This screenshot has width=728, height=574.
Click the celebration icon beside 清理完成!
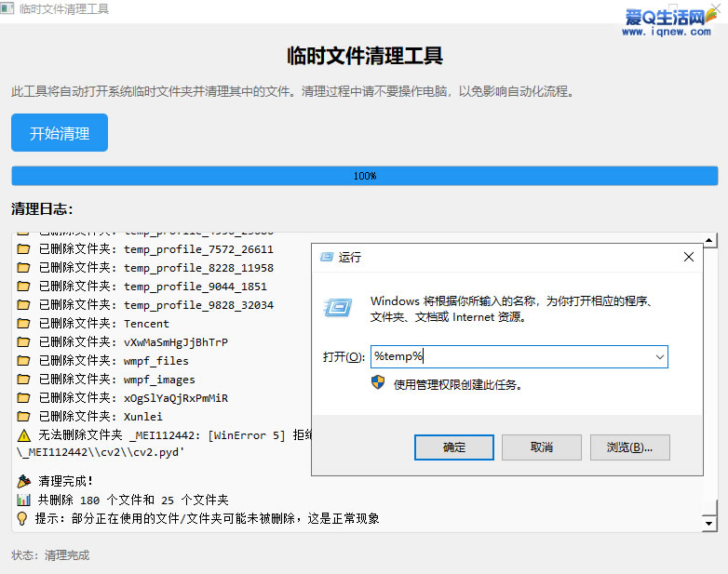(x=24, y=481)
